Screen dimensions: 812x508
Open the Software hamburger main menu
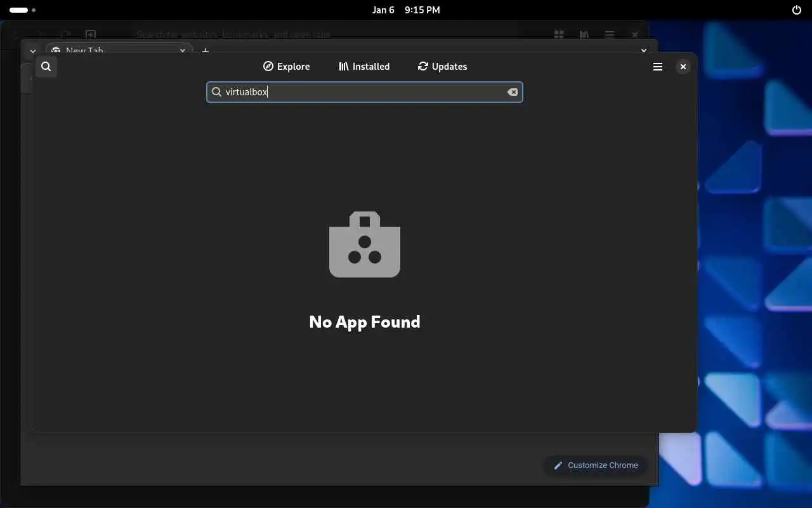coord(658,67)
